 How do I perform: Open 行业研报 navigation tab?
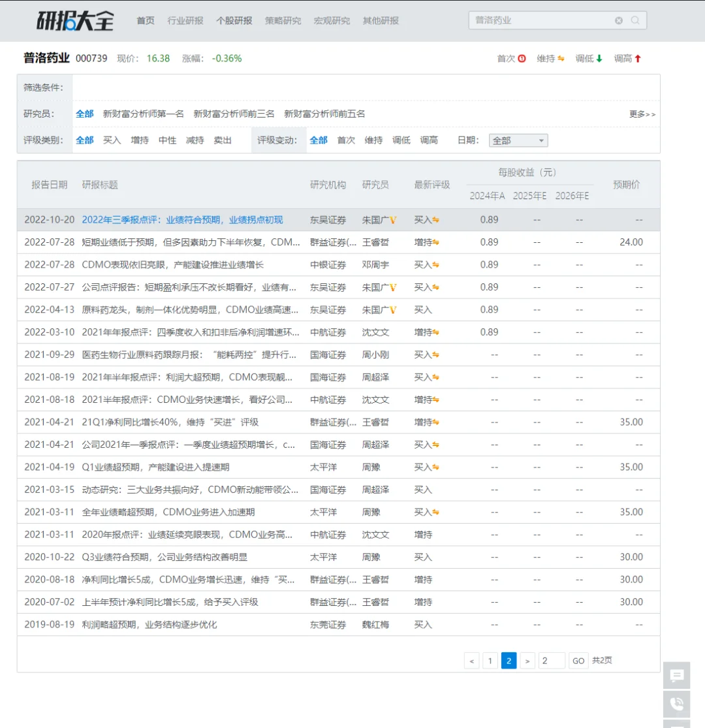pos(185,21)
